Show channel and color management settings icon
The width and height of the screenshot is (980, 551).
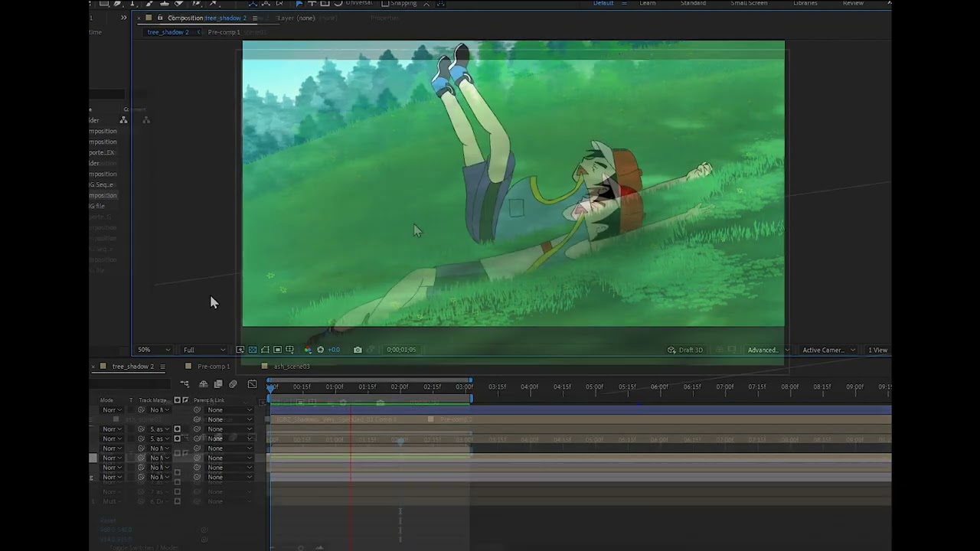[x=308, y=350]
